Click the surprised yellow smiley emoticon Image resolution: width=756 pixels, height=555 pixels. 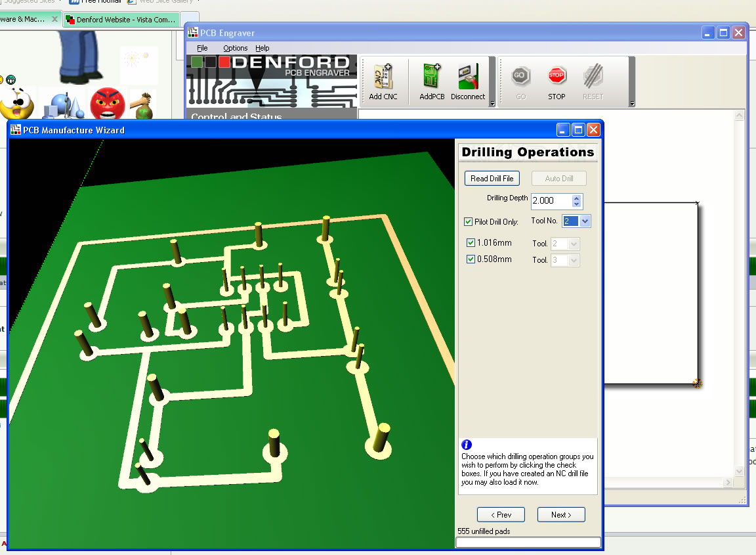tap(17, 103)
